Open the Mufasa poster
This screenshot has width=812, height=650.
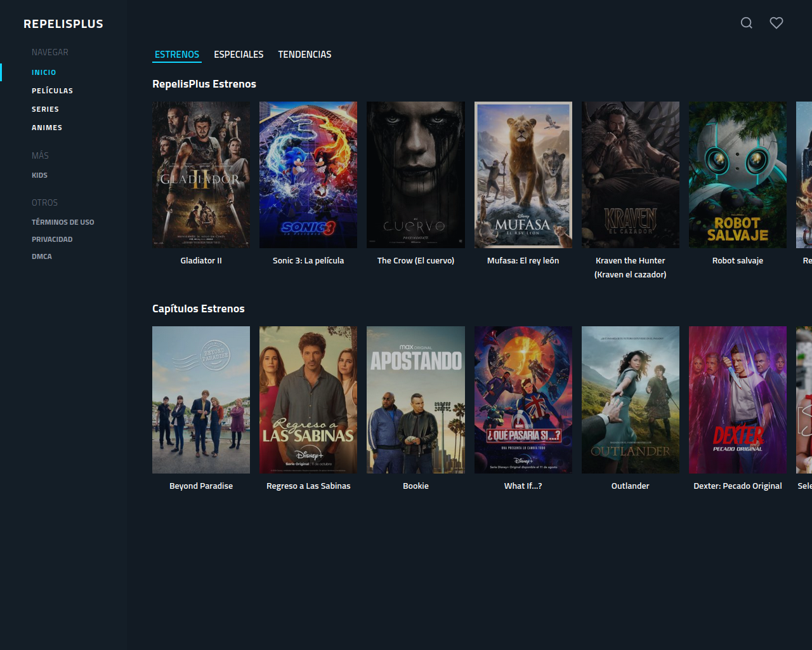[523, 175]
